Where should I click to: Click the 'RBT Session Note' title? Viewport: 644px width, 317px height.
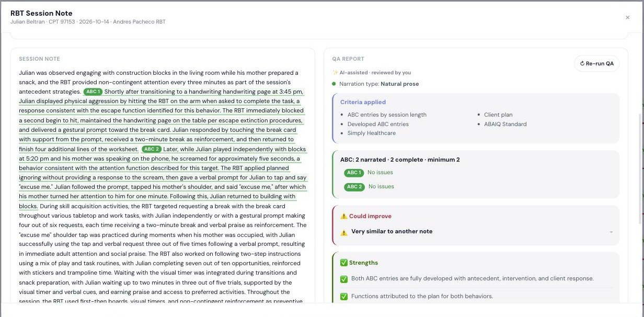(x=41, y=13)
